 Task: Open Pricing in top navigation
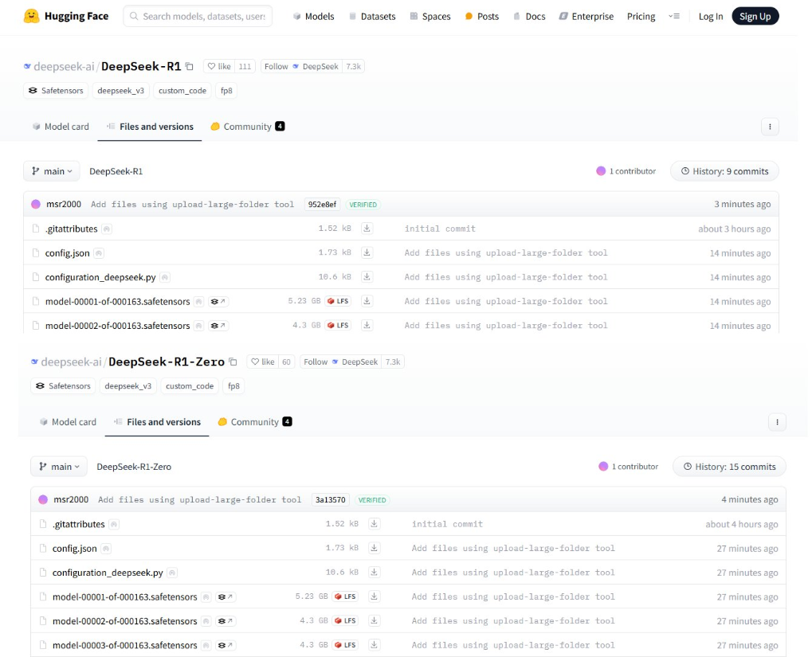641,17
